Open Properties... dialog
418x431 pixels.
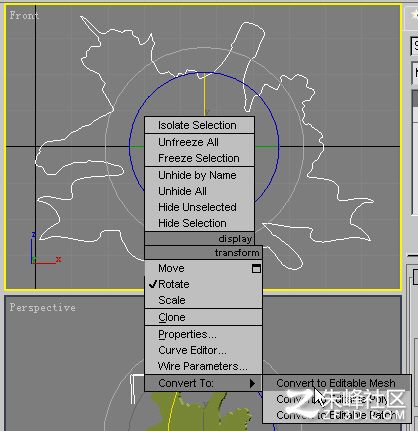pyautogui.click(x=203, y=334)
